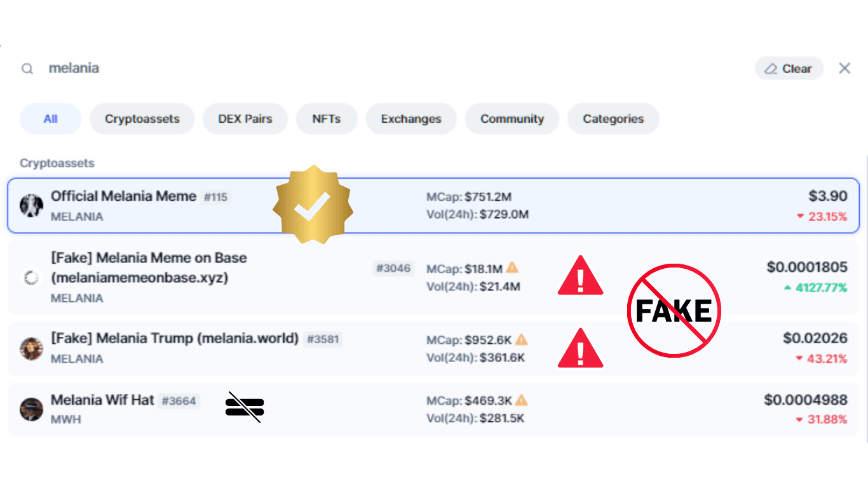This screenshot has width=868, height=488.
Task: Click the Melania Trump (melania.world) coin avatar
Action: pyautogui.click(x=31, y=348)
